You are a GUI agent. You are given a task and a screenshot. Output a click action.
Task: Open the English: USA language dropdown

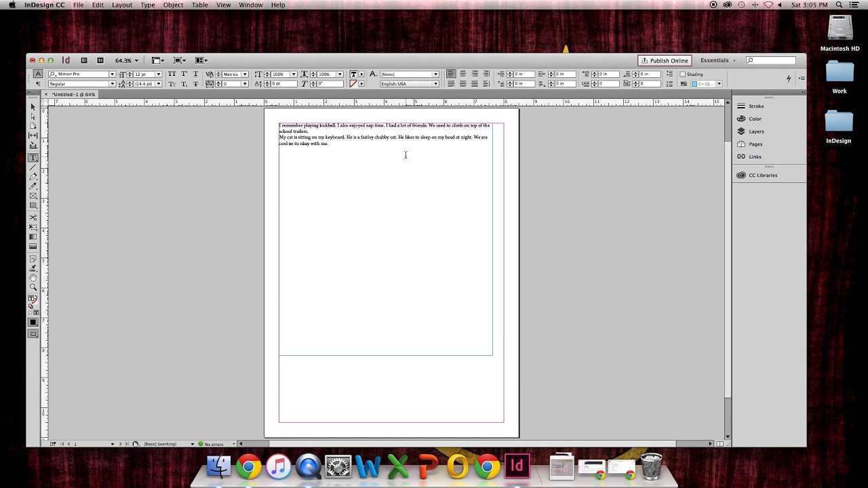pos(435,83)
